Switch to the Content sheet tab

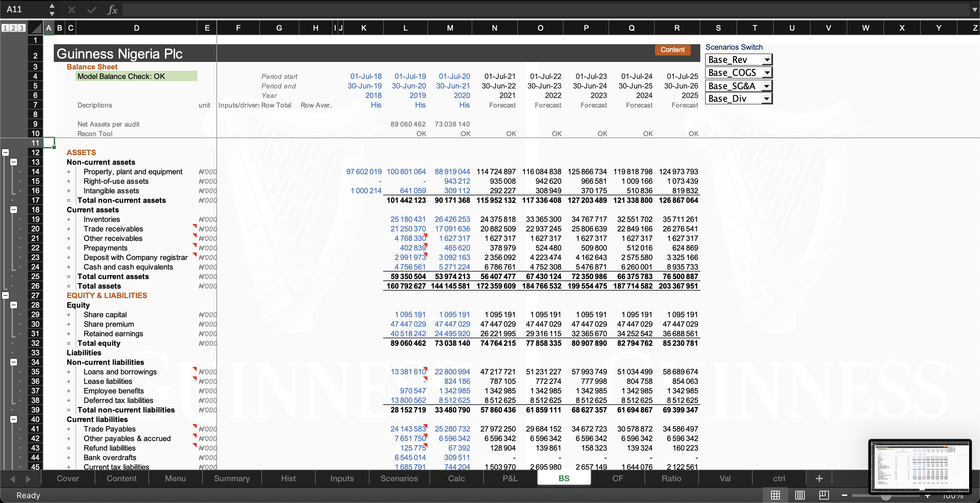coord(121,478)
